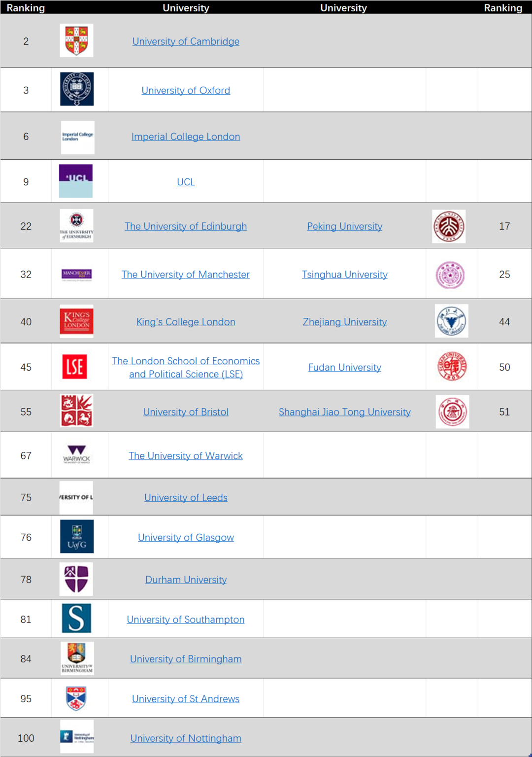Open the University of St Andrews link
Screen dimensions: 532x757
186,699
